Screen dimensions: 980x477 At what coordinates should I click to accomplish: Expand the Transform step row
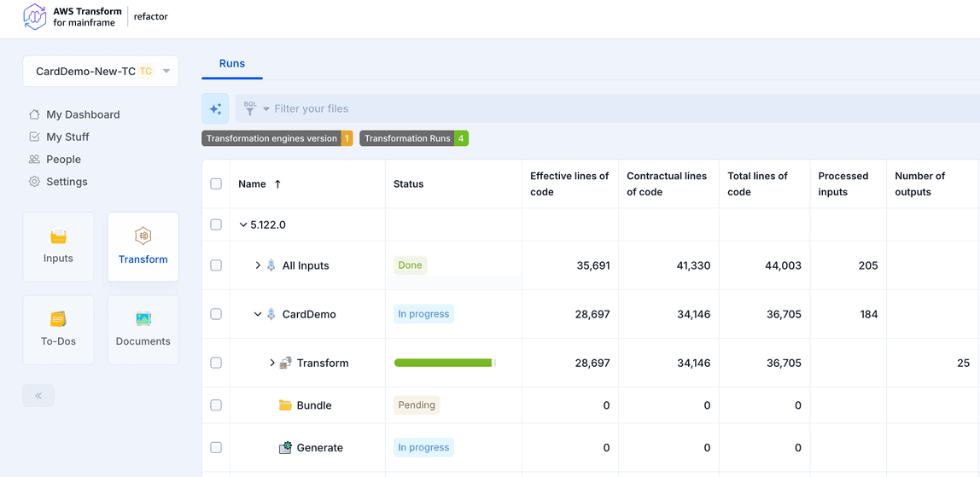click(271, 363)
